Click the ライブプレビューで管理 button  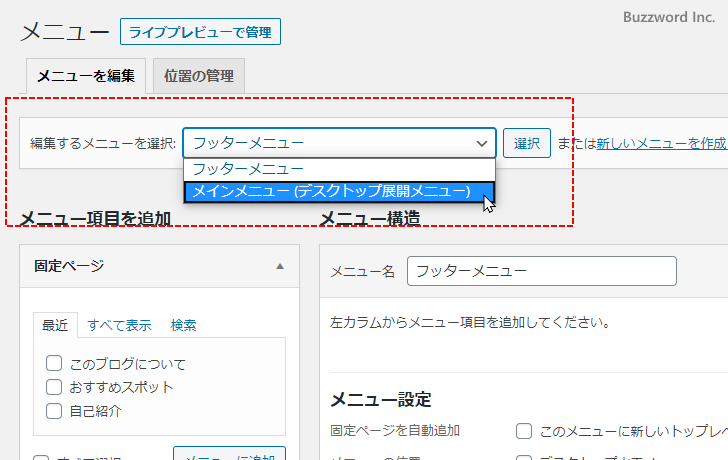coord(200,32)
